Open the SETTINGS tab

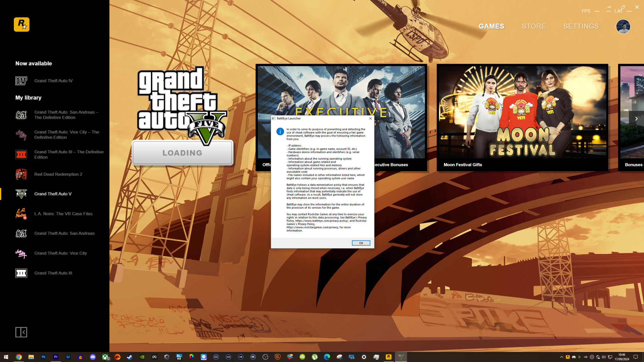[x=581, y=26]
